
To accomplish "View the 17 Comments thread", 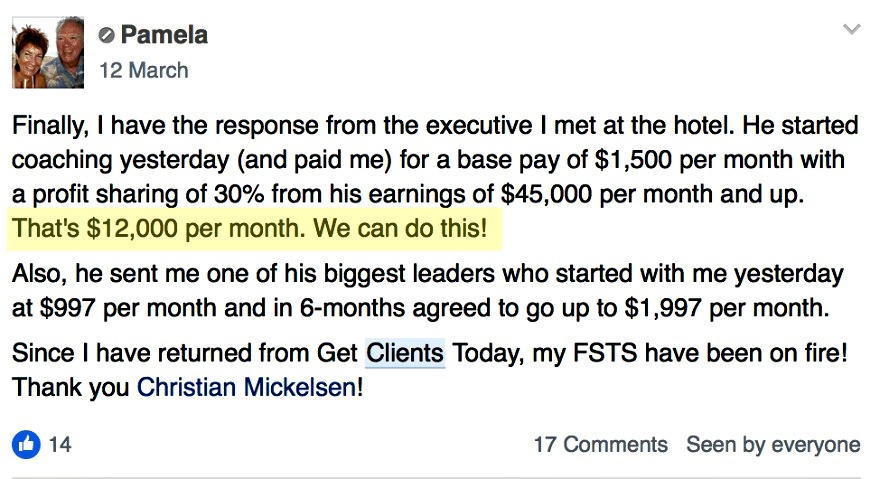I will [x=601, y=445].
